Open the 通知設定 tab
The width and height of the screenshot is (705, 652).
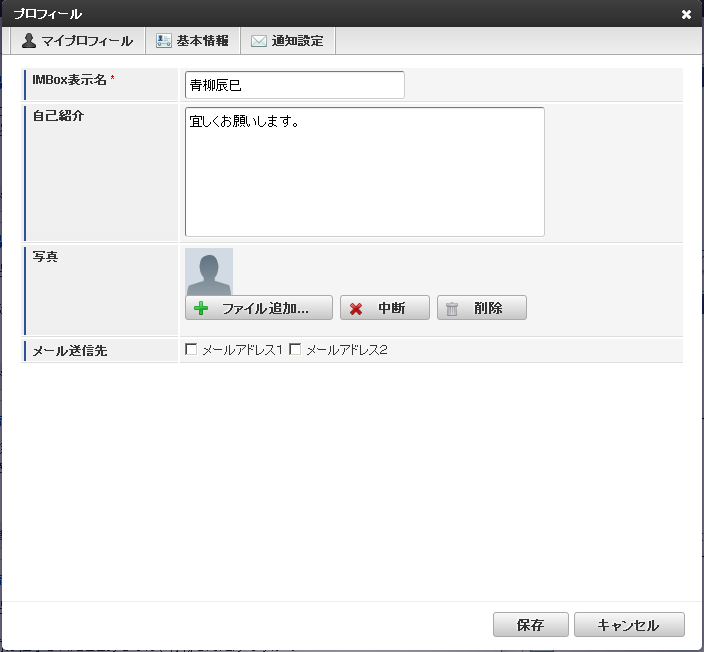click(x=288, y=41)
